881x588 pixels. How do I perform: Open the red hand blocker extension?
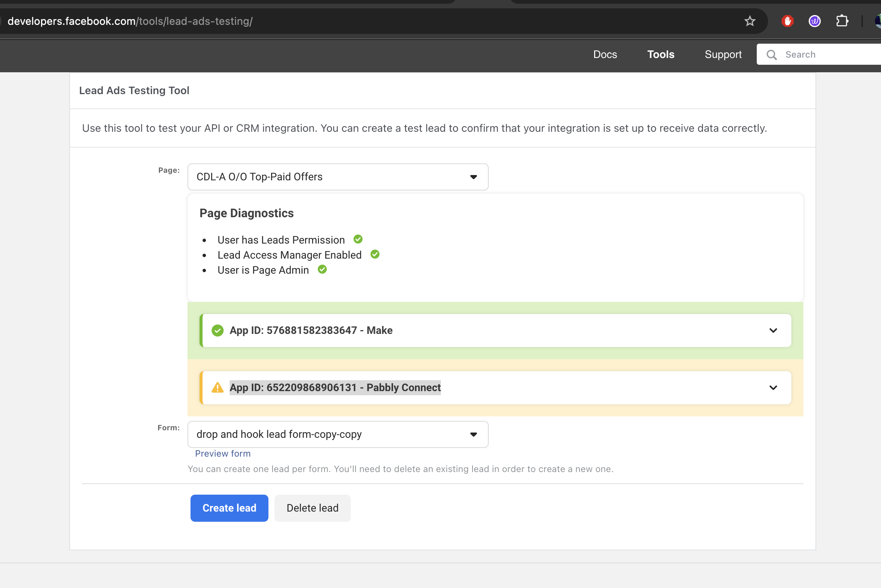787,21
